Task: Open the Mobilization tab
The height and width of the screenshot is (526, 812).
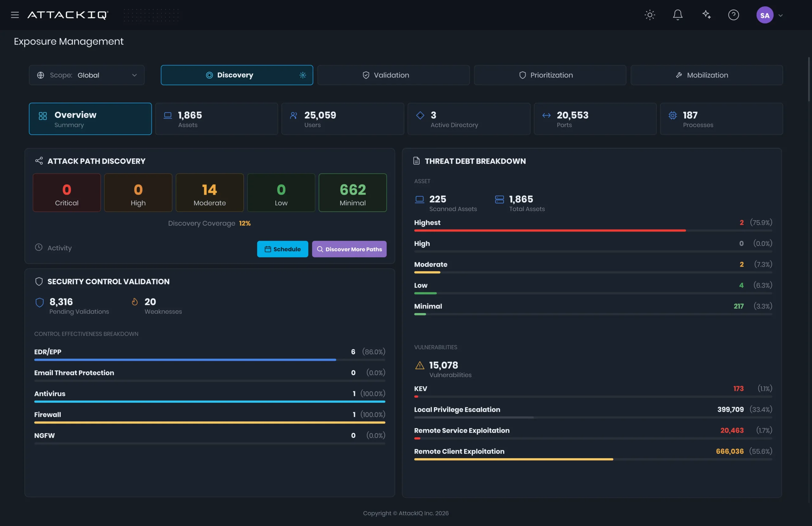Action: coord(707,75)
